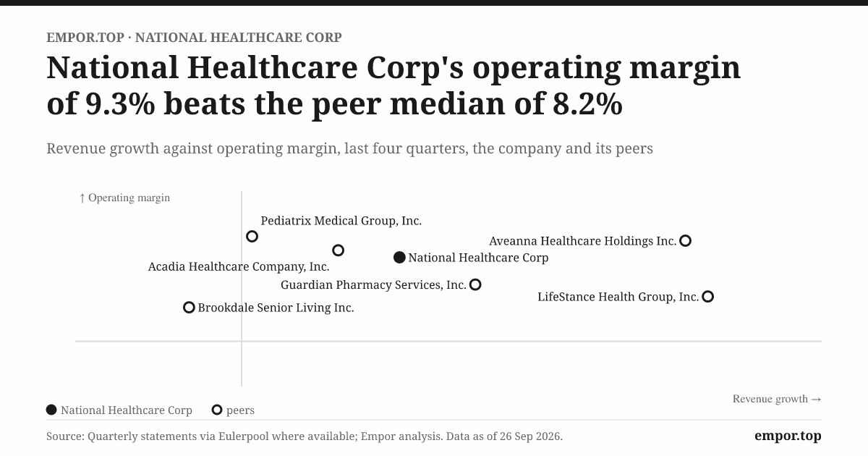Click the Pediatrix Medical Group, Inc. label
Viewport: 868px width, 456px height.
(x=341, y=221)
